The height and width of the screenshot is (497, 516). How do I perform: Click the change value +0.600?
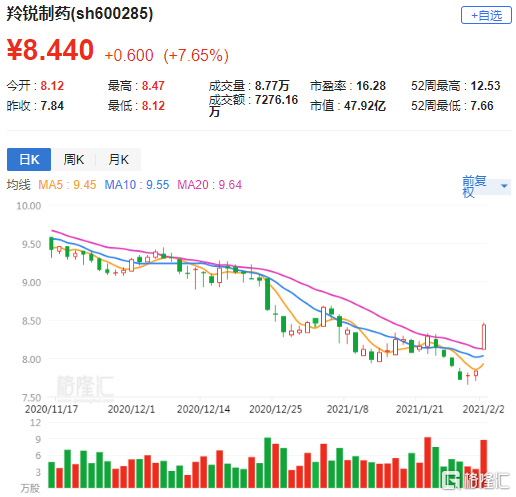[x=129, y=55]
